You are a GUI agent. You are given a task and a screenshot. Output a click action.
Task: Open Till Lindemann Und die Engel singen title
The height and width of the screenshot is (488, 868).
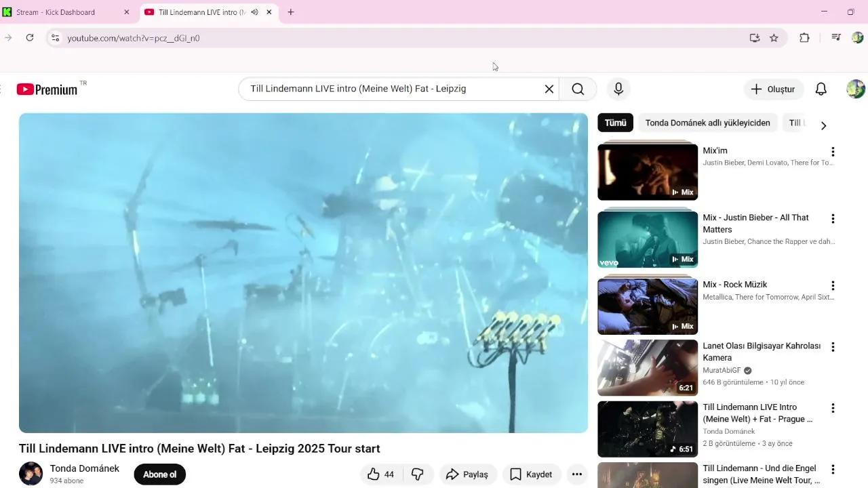pos(762,474)
